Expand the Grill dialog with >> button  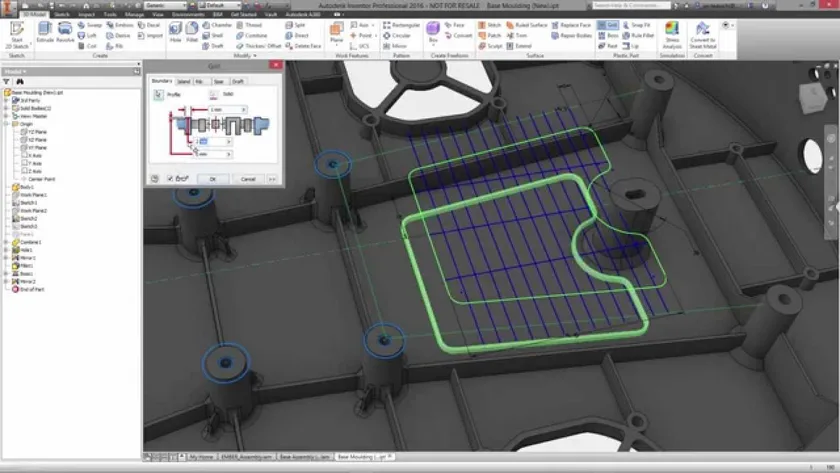[x=272, y=179]
